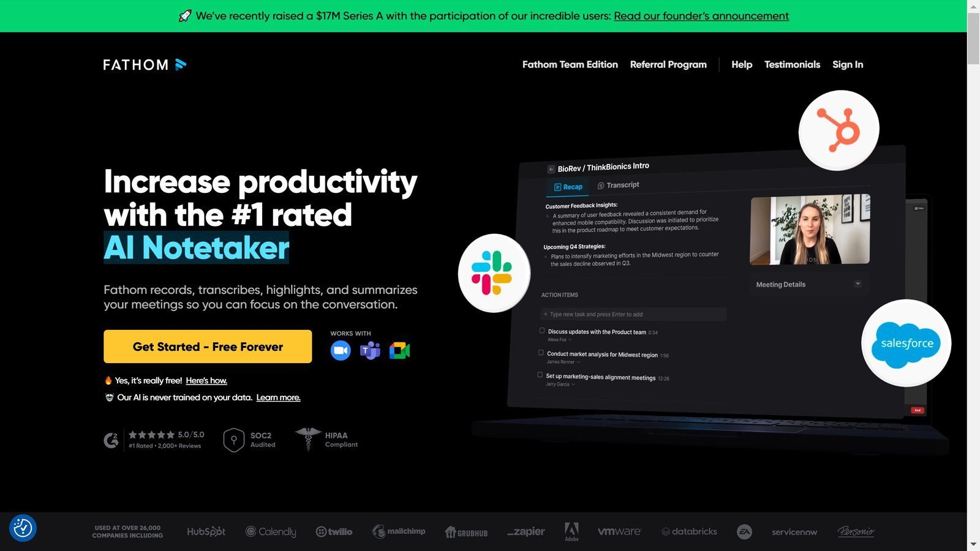Click the ServiceNow logo
980x551 pixels.
[794, 532]
